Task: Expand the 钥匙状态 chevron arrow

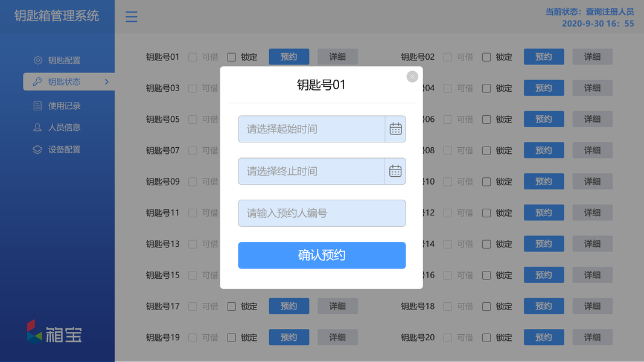Action: click(107, 82)
